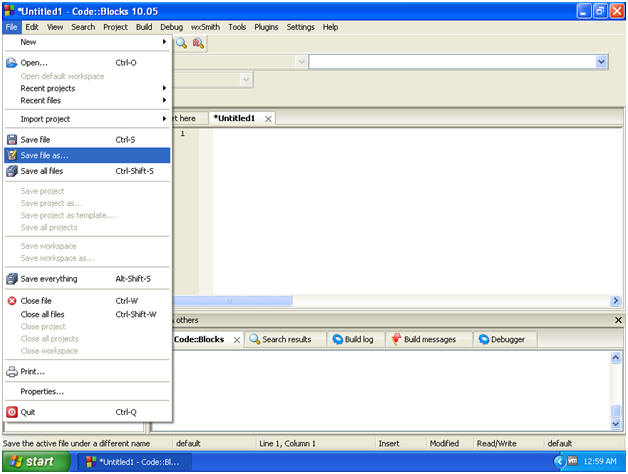Click the Build messages flag icon
Image resolution: width=628 pixels, height=474 pixels.
(397, 339)
